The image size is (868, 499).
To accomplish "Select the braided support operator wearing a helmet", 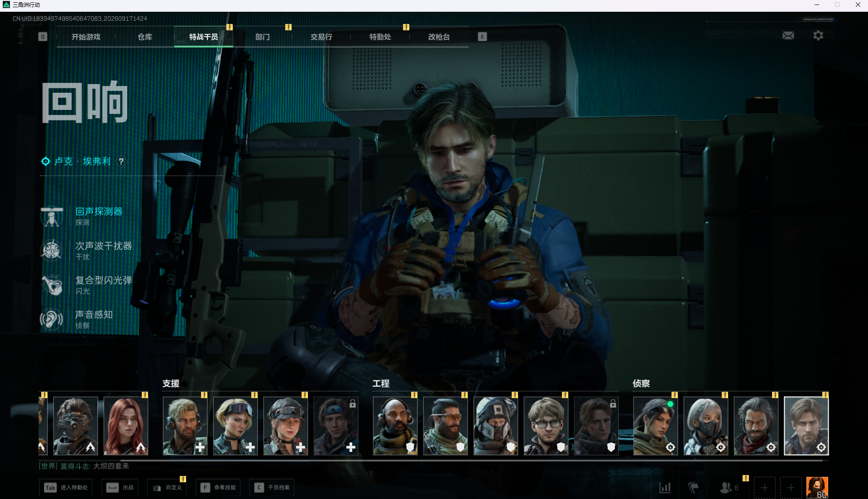I will click(286, 426).
